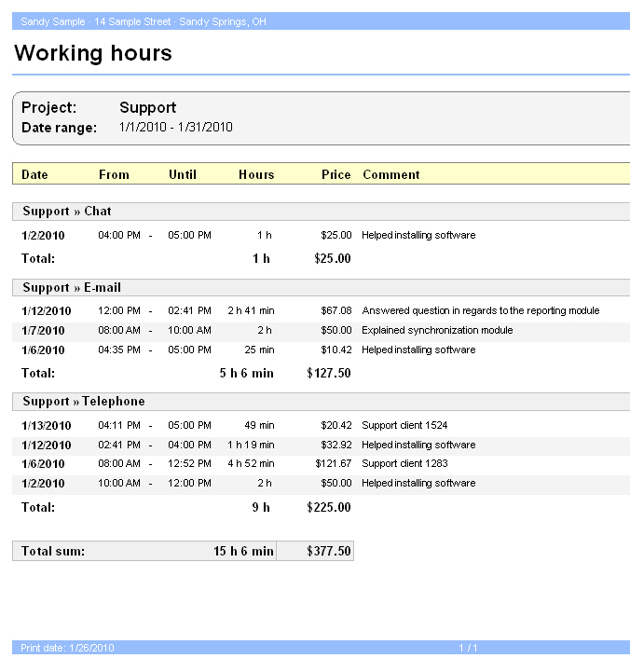This screenshot has width=630, height=672.
Task: Click the 'Price' column header
Action: point(336,174)
